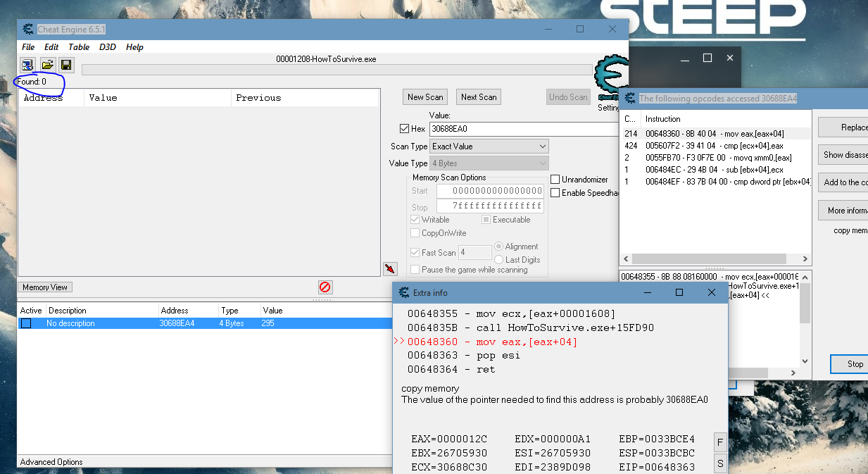Expand the Value Type 4 Bytes dropdown
This screenshot has width=868, height=474.
point(489,163)
